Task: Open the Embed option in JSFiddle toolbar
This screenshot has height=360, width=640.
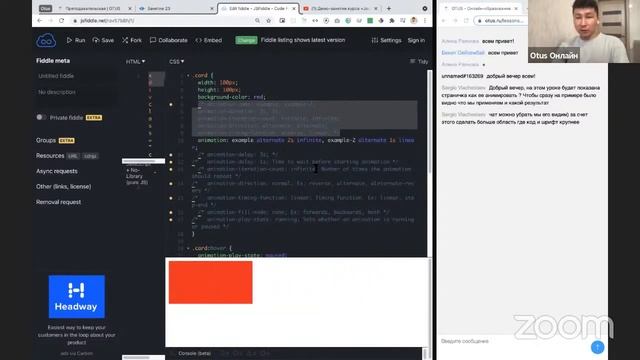Action: pyautogui.click(x=209, y=40)
